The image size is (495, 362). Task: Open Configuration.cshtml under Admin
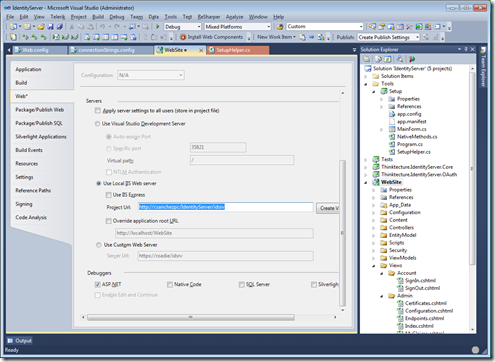429,311
